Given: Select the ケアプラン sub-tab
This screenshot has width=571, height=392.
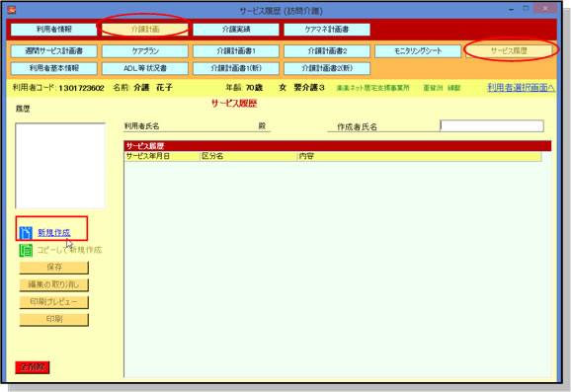Looking at the screenshot, I should point(145,51).
